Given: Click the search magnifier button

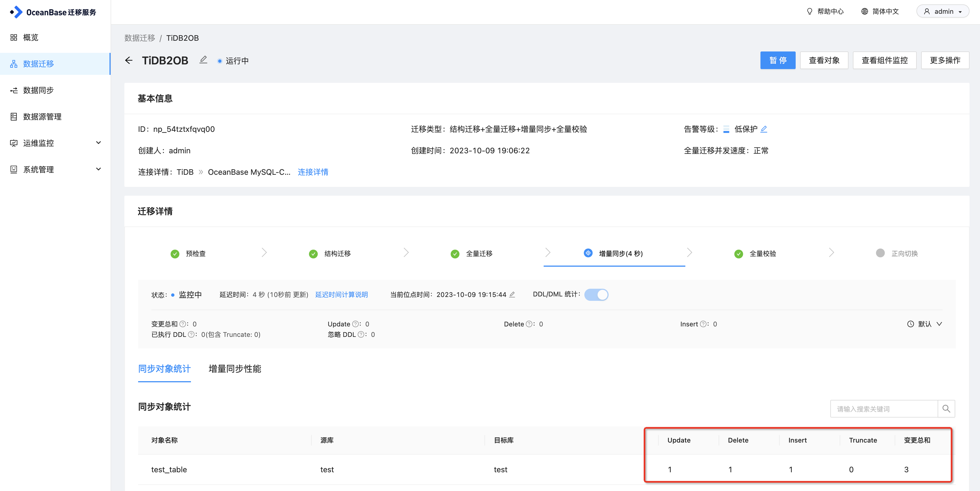Looking at the screenshot, I should tap(946, 409).
